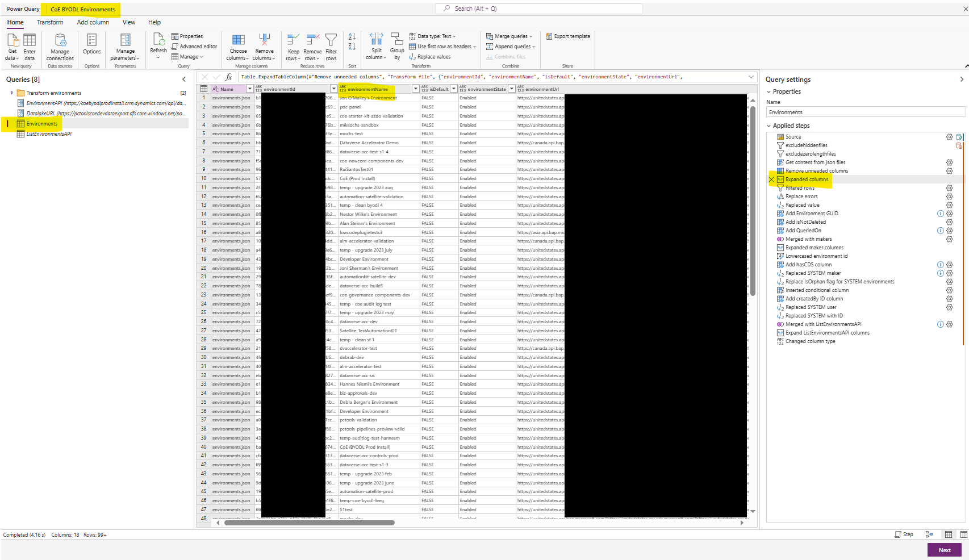Open settings gear for Filtered rows step
The height and width of the screenshot is (560, 969).
pyautogui.click(x=950, y=187)
